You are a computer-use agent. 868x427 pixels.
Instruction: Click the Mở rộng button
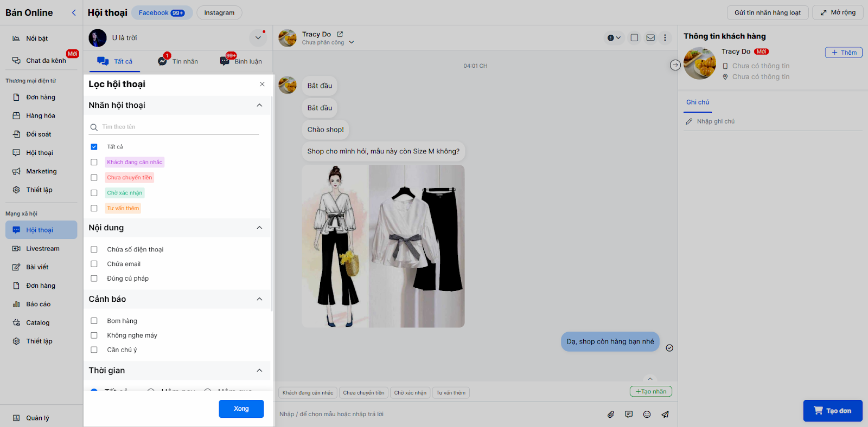pos(838,12)
